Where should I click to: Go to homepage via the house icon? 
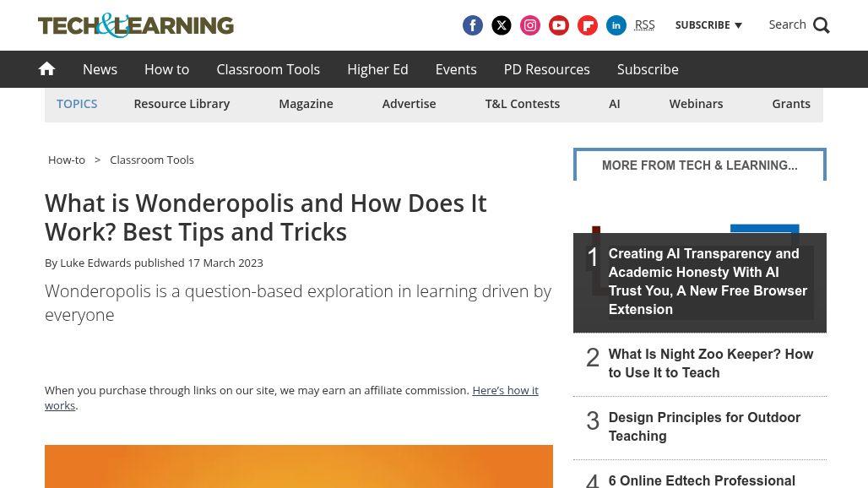[x=47, y=68]
